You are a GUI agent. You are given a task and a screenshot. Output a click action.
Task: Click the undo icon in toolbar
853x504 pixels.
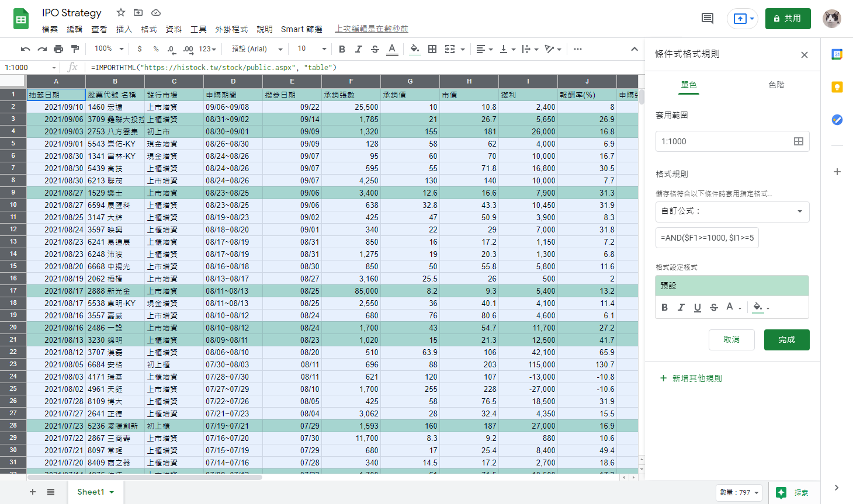(25, 49)
